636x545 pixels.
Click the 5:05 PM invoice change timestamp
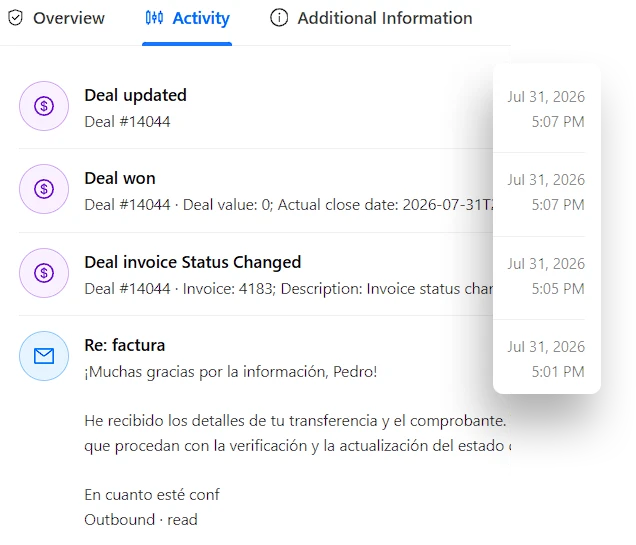click(x=558, y=289)
